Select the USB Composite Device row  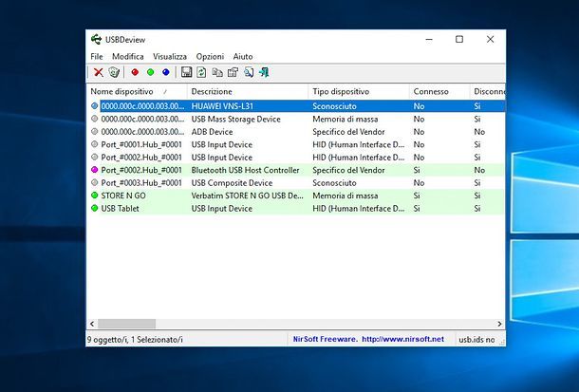(x=296, y=182)
